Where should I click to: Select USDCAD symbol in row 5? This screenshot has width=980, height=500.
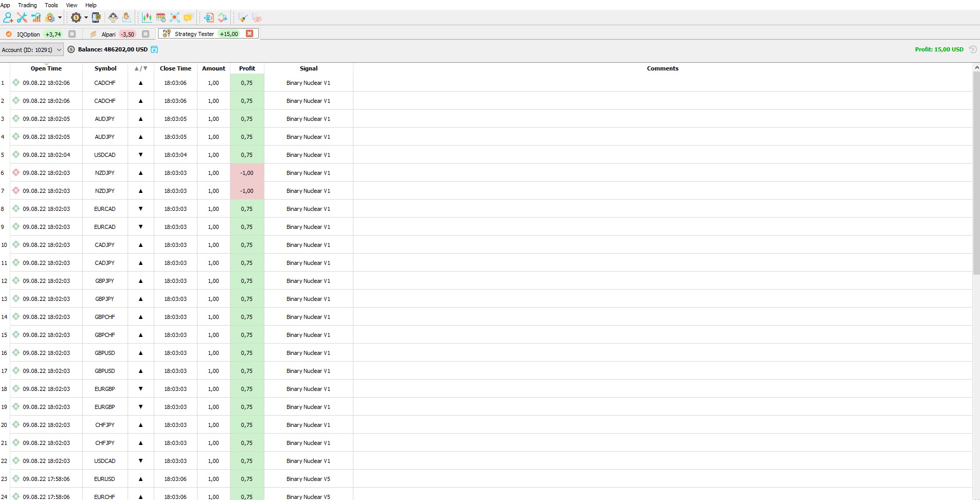(105, 155)
